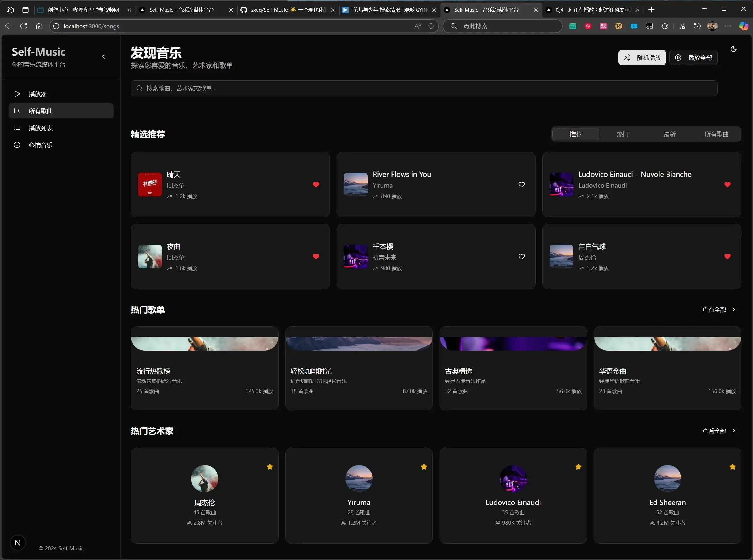Unlike the song 晴天 with the heart
Viewport: 753px width, 560px height.
315,184
